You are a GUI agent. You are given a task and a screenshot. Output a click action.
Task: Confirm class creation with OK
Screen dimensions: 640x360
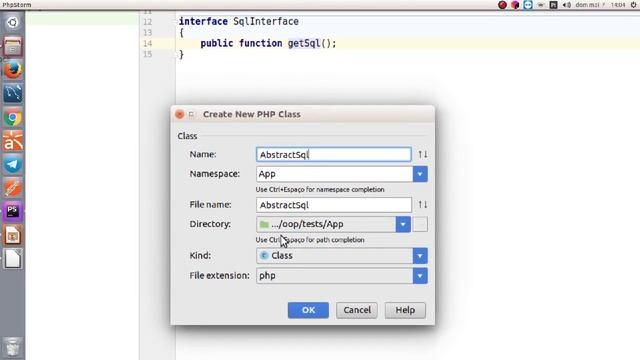click(x=308, y=310)
